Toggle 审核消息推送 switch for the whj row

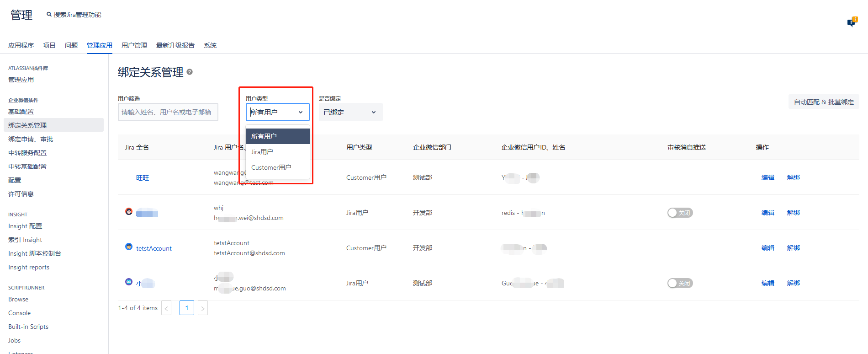pos(680,213)
